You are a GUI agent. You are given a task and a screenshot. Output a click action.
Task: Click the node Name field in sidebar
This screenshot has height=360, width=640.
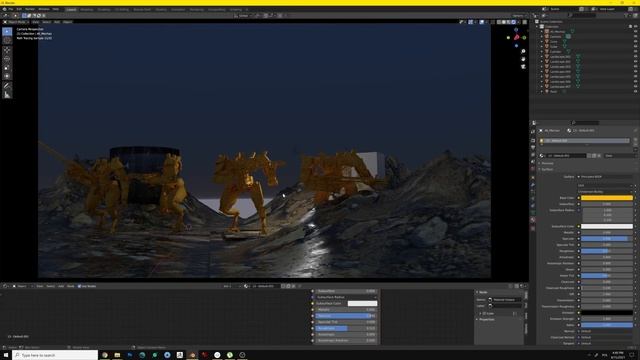click(505, 300)
